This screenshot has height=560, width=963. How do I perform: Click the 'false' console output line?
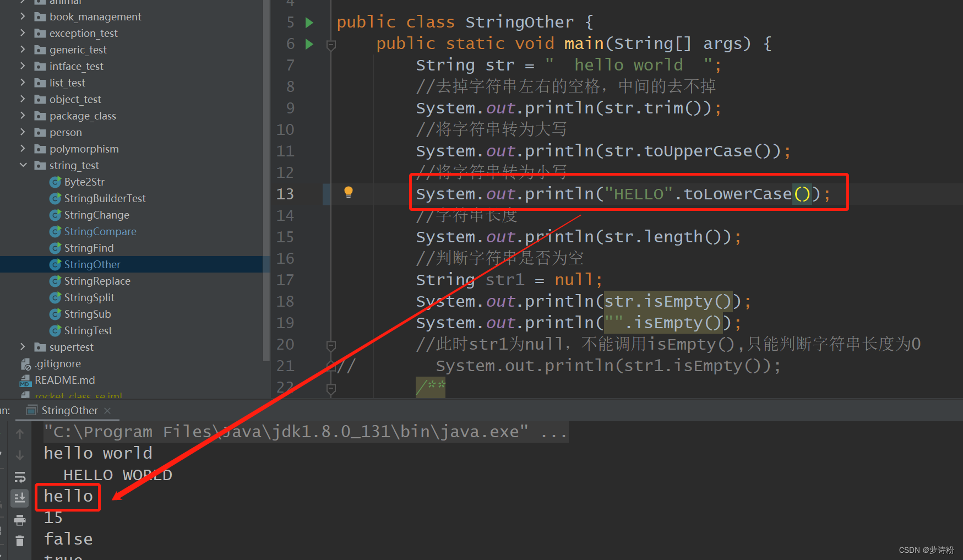point(68,539)
